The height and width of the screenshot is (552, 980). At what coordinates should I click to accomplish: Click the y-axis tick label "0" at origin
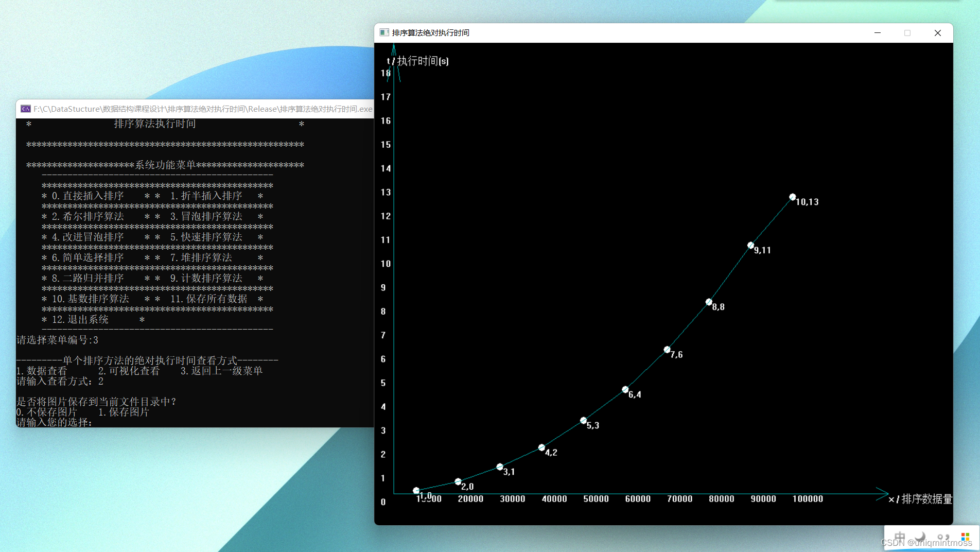click(x=383, y=502)
